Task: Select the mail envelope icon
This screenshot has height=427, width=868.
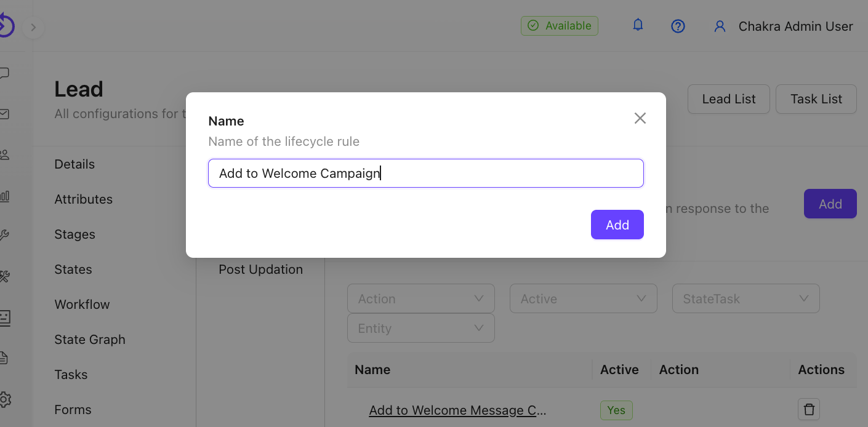Action: (5, 114)
